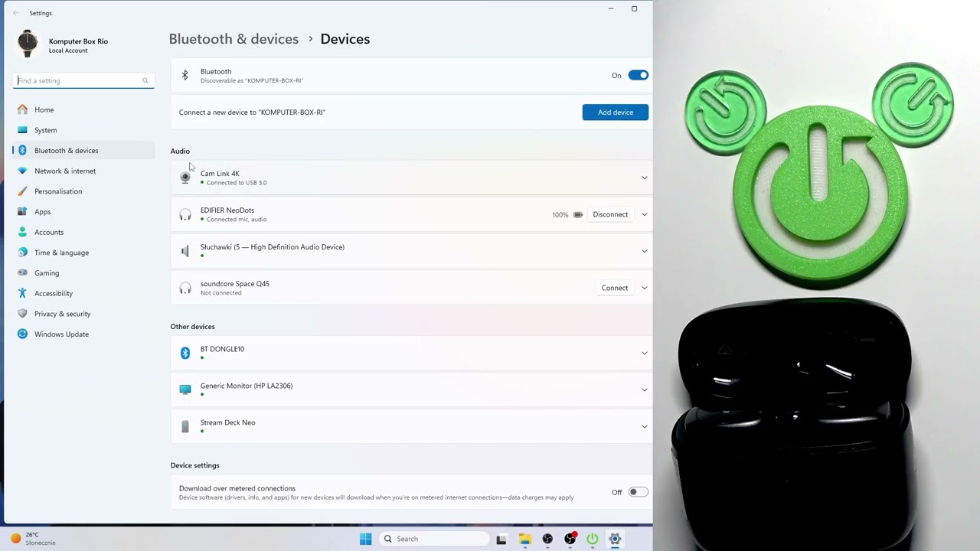Click the Komputer Box Rio account picture
This screenshot has width=980, height=551.
pyautogui.click(x=28, y=44)
